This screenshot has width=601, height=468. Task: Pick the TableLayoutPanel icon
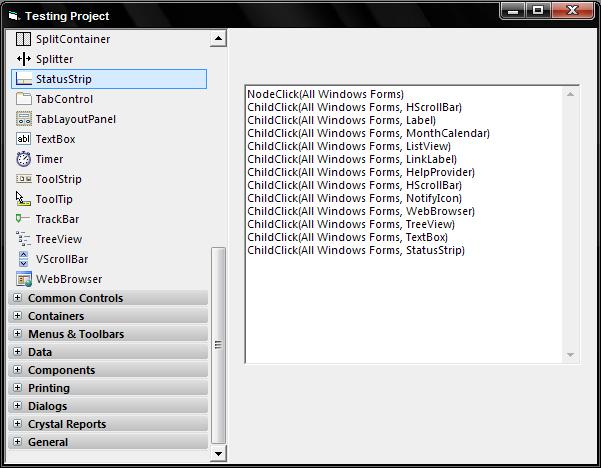click(24, 119)
